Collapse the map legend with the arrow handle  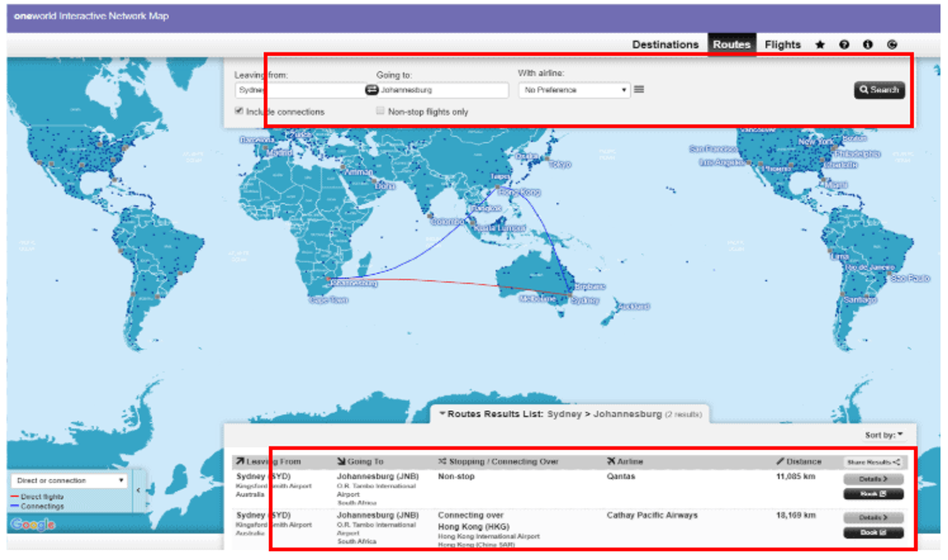tap(138, 490)
